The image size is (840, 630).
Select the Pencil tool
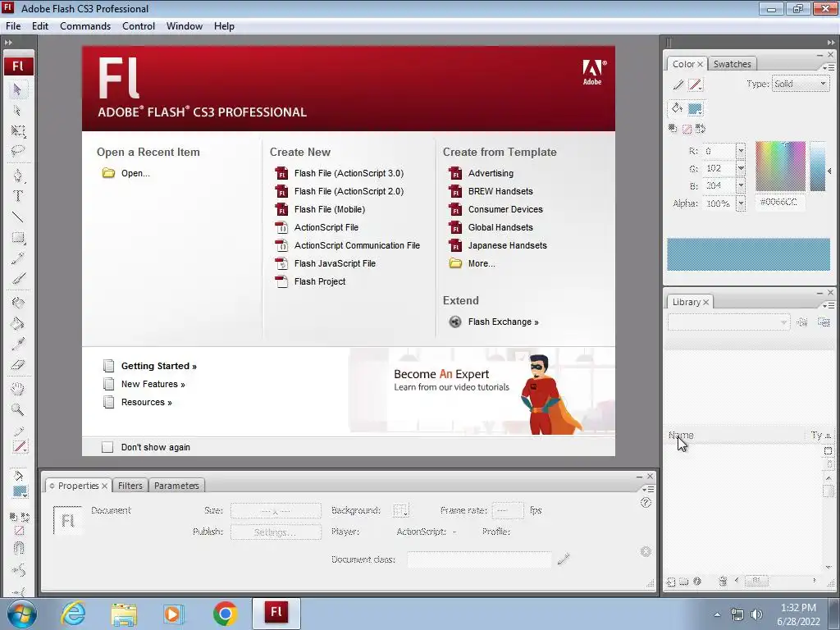(x=18, y=258)
